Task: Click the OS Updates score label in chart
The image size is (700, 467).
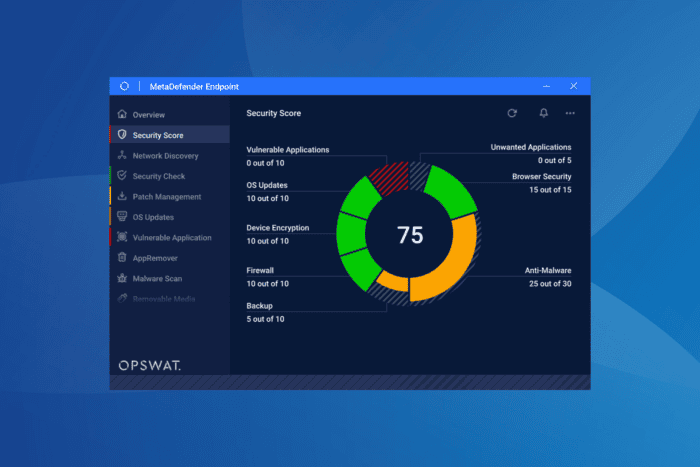Action: click(x=267, y=185)
